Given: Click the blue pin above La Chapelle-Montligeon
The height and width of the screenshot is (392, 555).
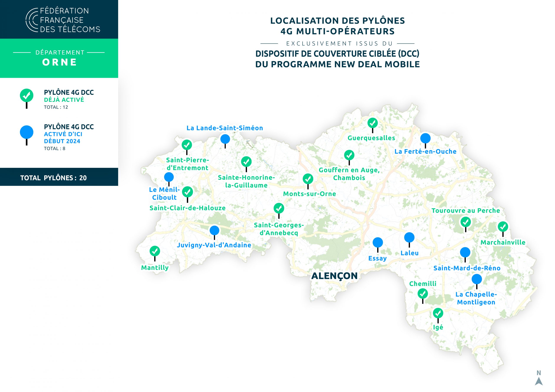Looking at the screenshot, I should point(477,281).
